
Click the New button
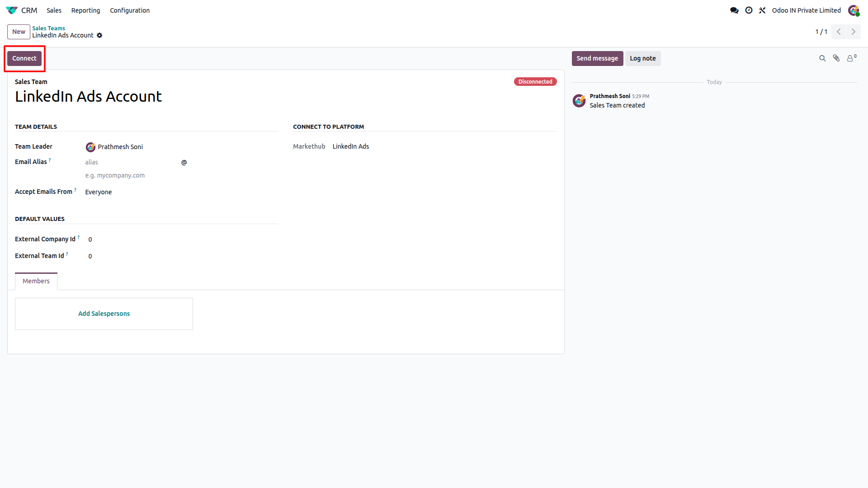pos(19,32)
